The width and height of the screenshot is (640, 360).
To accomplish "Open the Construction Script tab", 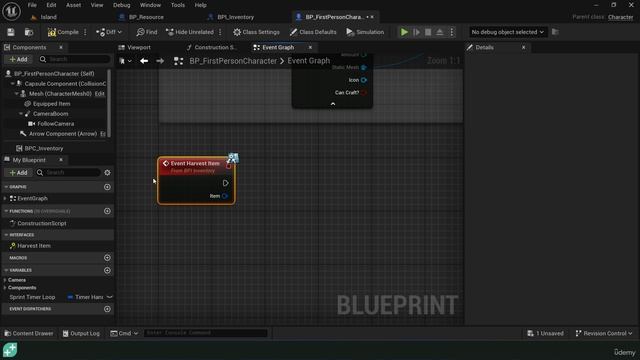I will [216, 47].
